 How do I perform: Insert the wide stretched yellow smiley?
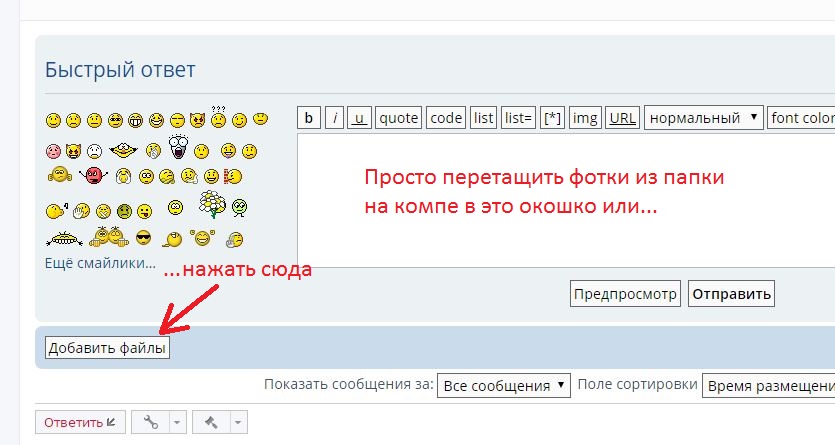tap(123, 150)
